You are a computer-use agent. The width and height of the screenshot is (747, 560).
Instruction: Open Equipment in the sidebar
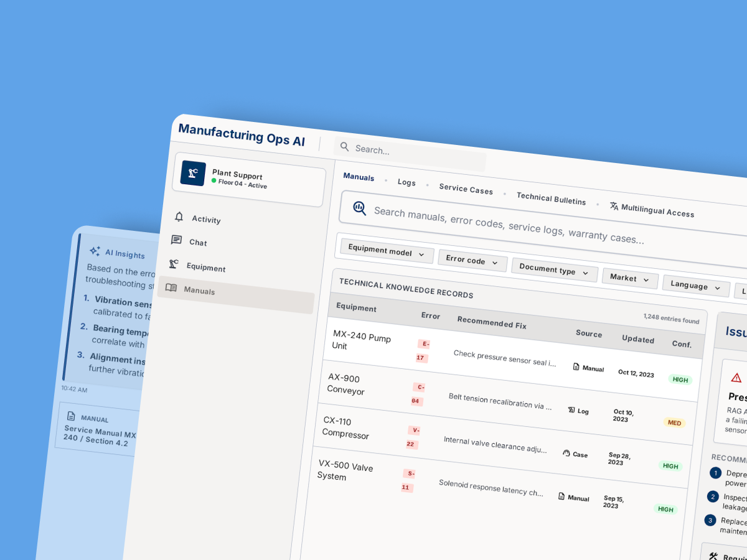206,268
